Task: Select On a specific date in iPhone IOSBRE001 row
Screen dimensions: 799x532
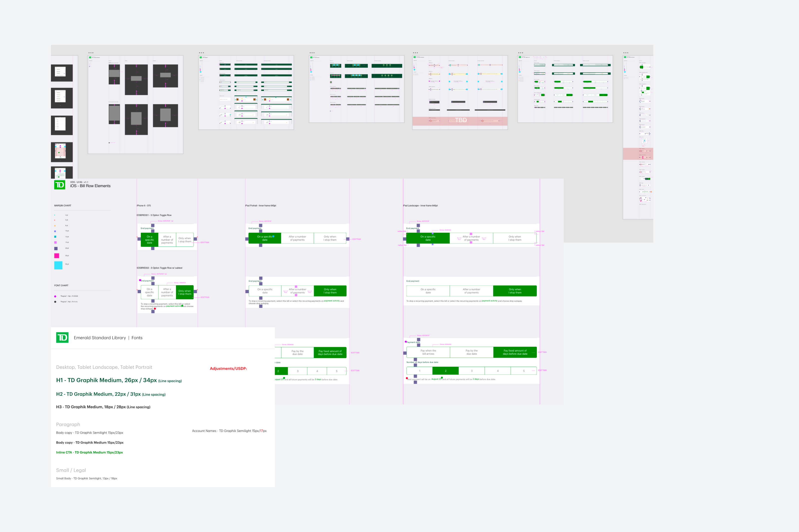Action: point(149,240)
